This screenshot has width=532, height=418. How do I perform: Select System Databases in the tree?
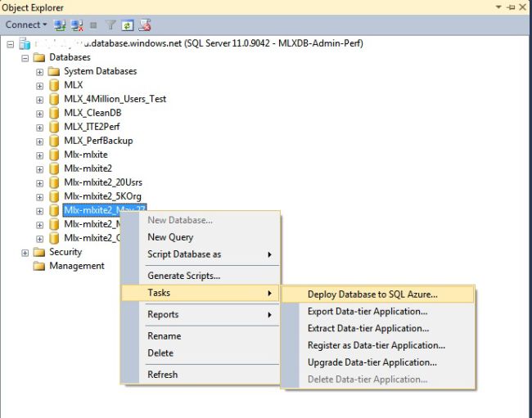pyautogui.click(x=101, y=71)
